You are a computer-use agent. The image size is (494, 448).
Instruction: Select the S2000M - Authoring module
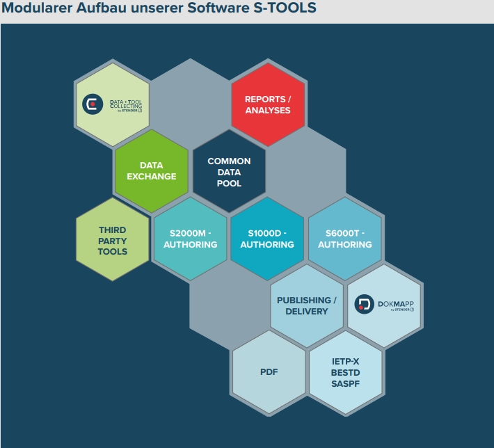click(x=190, y=239)
